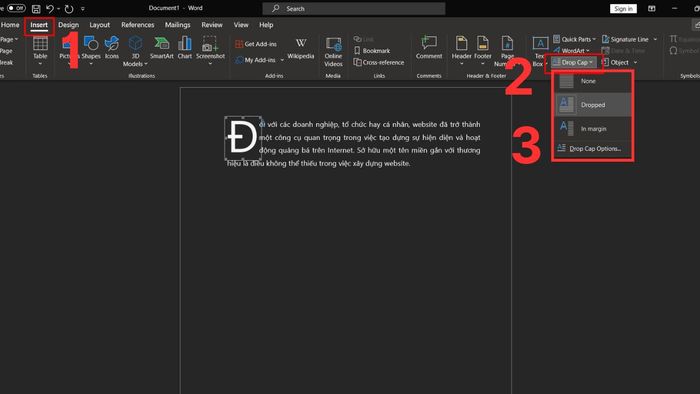
Task: Open Customize Quick Access Toolbar arrow
Action: point(83,8)
